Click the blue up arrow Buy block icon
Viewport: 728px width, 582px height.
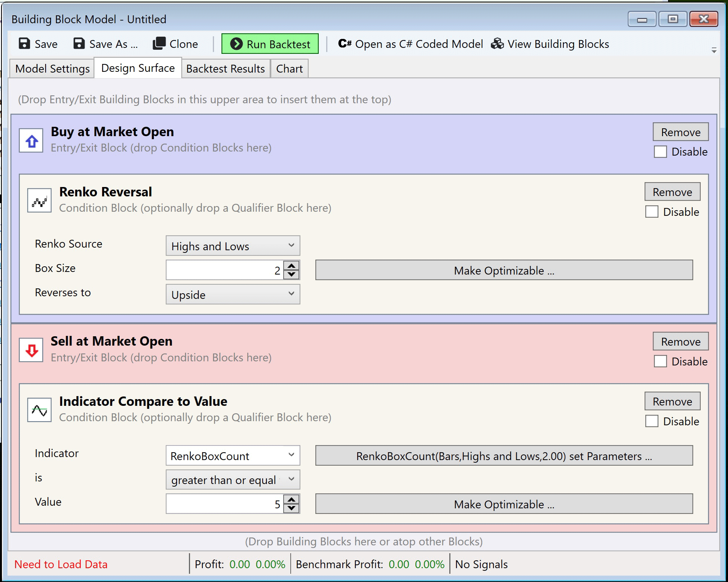click(31, 141)
